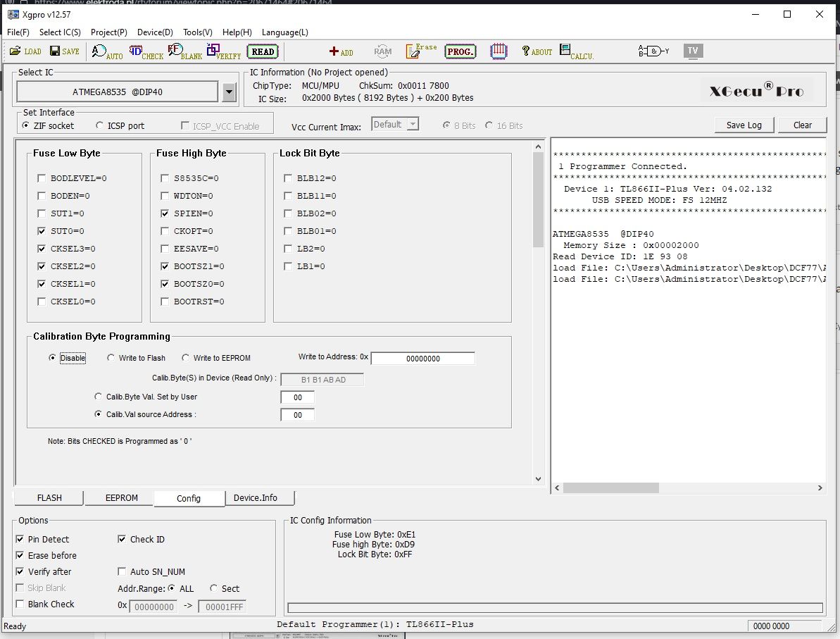
Task: Click the logic gate test icon
Action: [x=653, y=51]
